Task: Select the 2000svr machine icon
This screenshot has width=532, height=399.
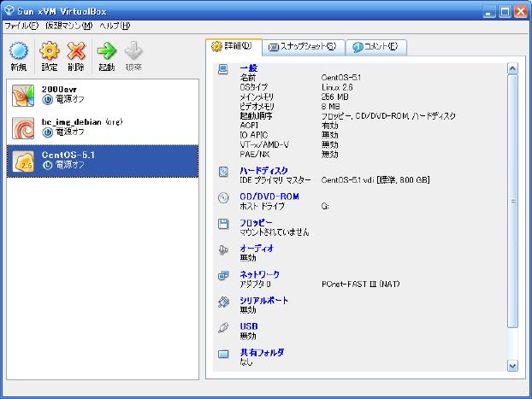Action: click(23, 96)
